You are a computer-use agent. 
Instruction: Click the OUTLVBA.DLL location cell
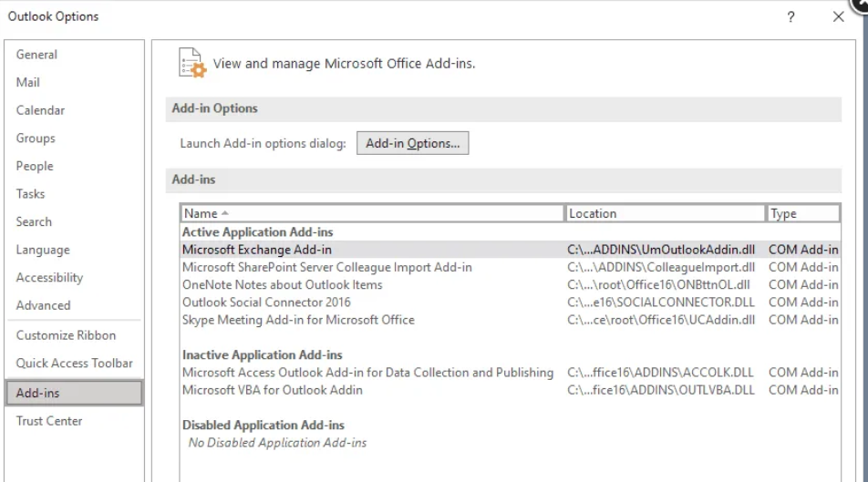661,390
